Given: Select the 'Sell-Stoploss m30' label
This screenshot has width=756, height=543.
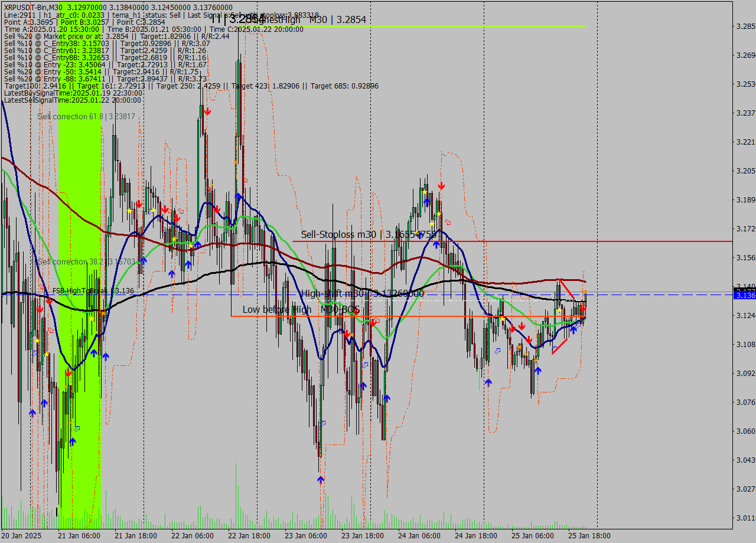Looking at the screenshot, I should coord(369,234).
